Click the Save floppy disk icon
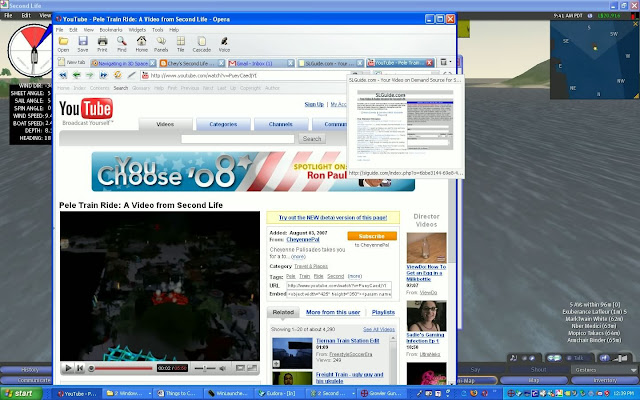 coord(83,44)
